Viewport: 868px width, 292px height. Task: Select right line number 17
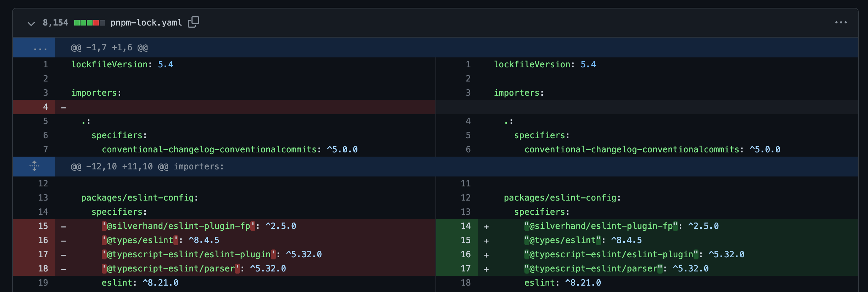457,269
